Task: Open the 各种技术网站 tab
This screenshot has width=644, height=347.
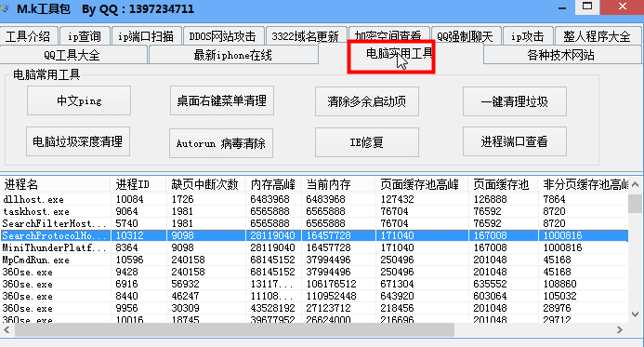Action: (562, 55)
